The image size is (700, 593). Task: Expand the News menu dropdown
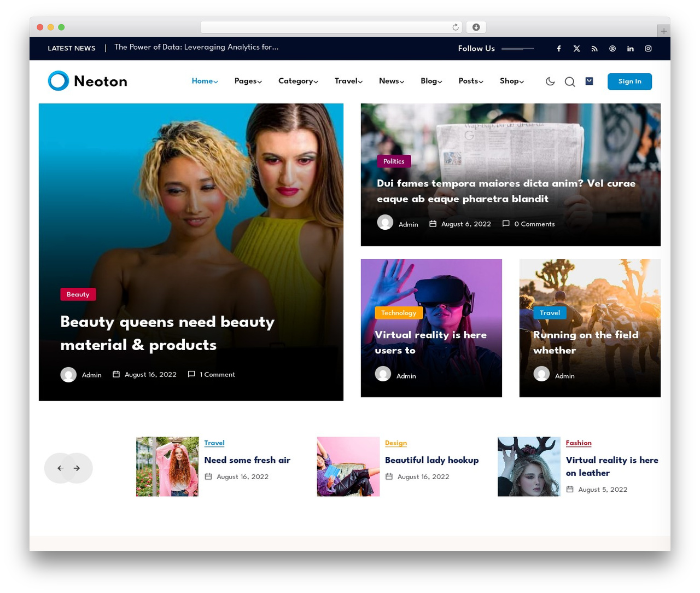[x=392, y=81]
